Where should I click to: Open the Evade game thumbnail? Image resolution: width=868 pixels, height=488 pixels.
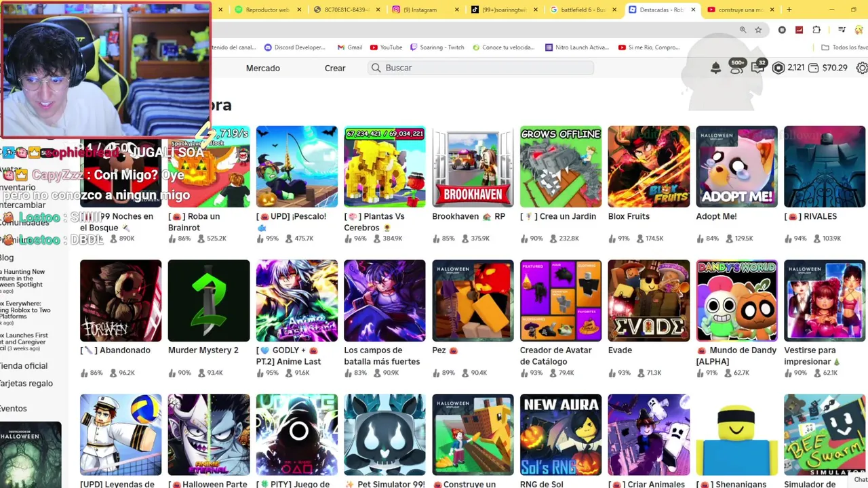(649, 301)
